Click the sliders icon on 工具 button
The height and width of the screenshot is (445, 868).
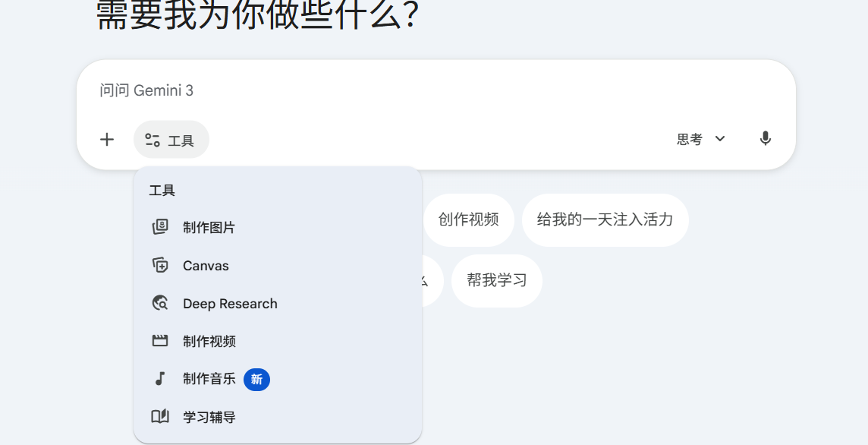153,140
